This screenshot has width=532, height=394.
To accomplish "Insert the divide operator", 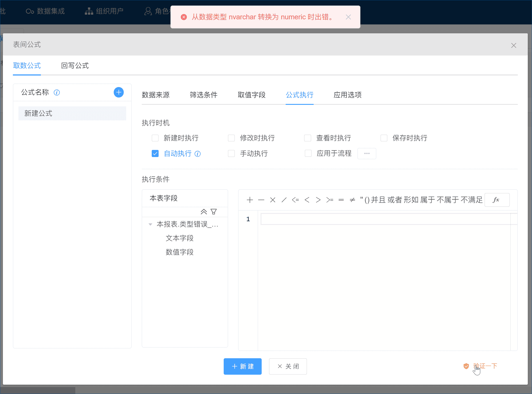I will point(284,200).
